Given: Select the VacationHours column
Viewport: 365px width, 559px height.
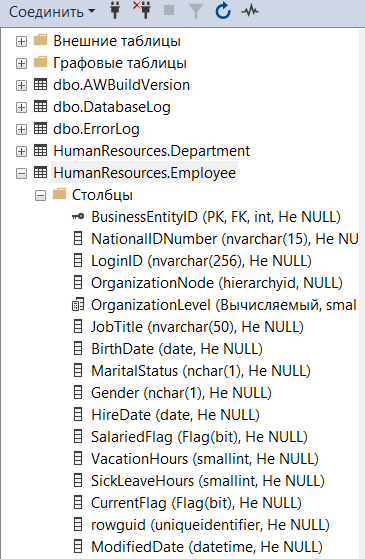Looking at the screenshot, I should 205,459.
